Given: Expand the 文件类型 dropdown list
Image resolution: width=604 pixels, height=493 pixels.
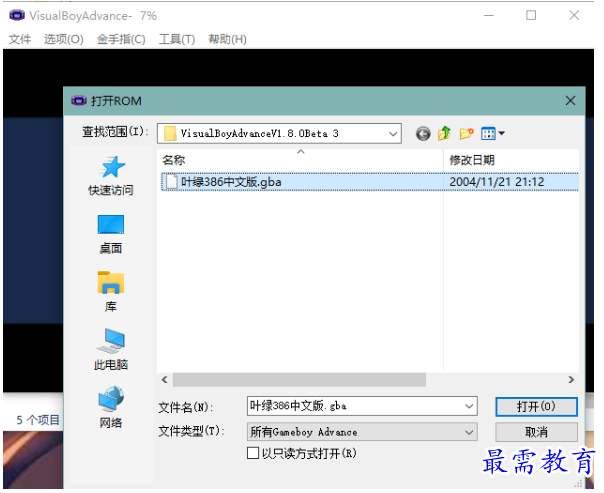Looking at the screenshot, I should point(469,432).
